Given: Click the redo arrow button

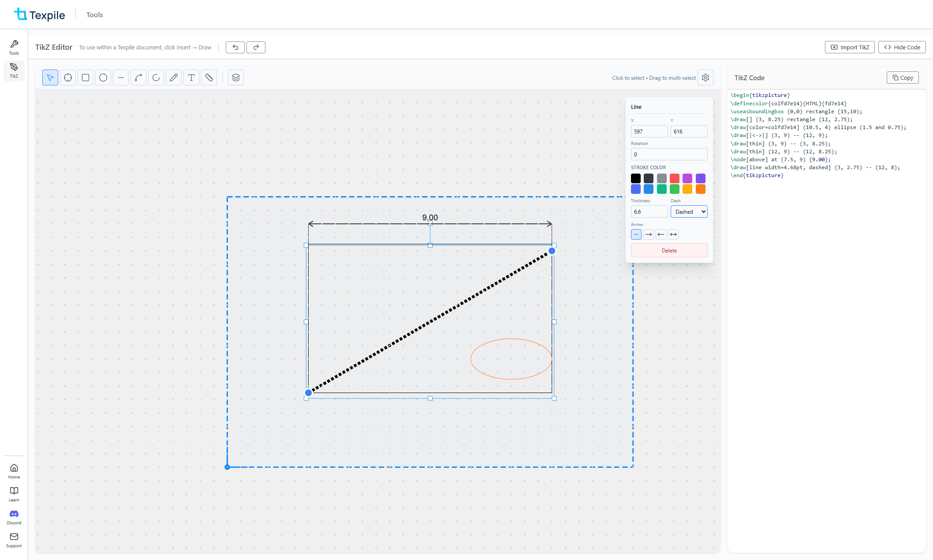Looking at the screenshot, I should (x=256, y=47).
